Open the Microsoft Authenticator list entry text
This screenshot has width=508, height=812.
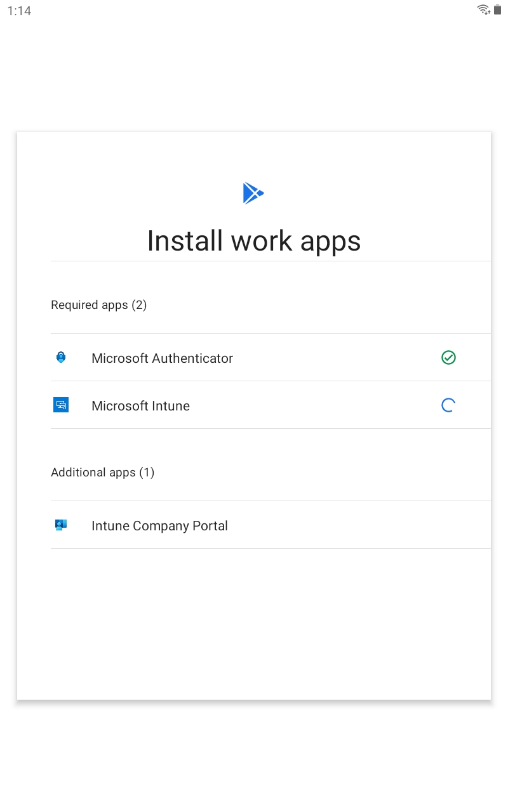pos(162,358)
